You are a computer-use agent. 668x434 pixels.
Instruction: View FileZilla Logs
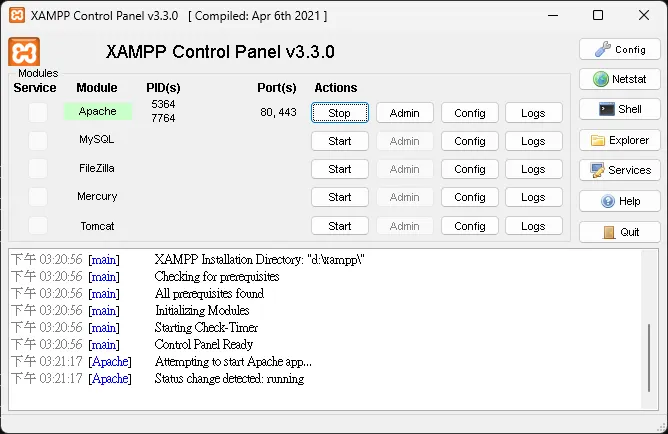[x=533, y=169]
